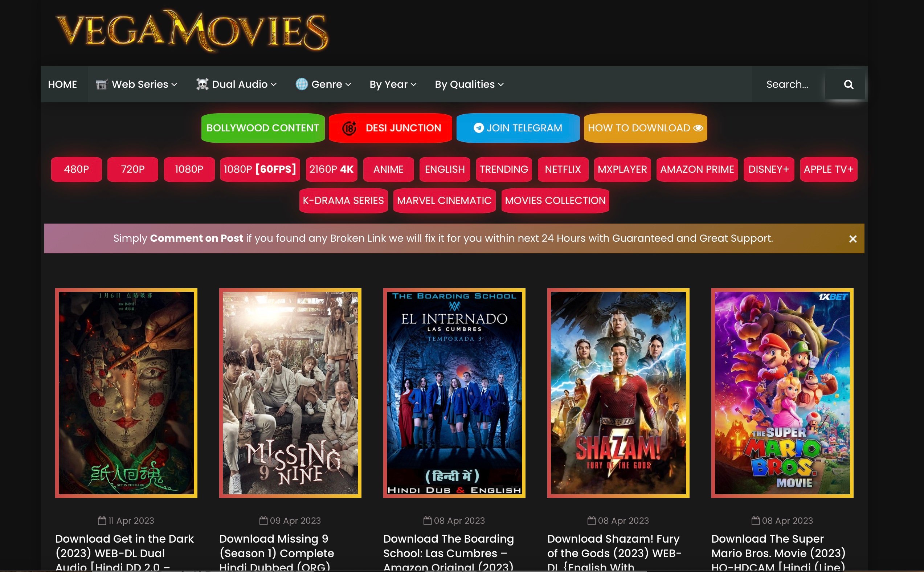This screenshot has height=572, width=924.
Task: Expand the Genre dropdown arrow
Action: point(348,85)
